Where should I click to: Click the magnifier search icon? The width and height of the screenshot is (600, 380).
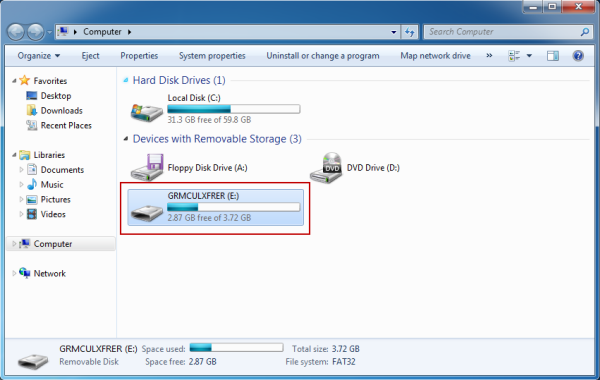coord(585,32)
